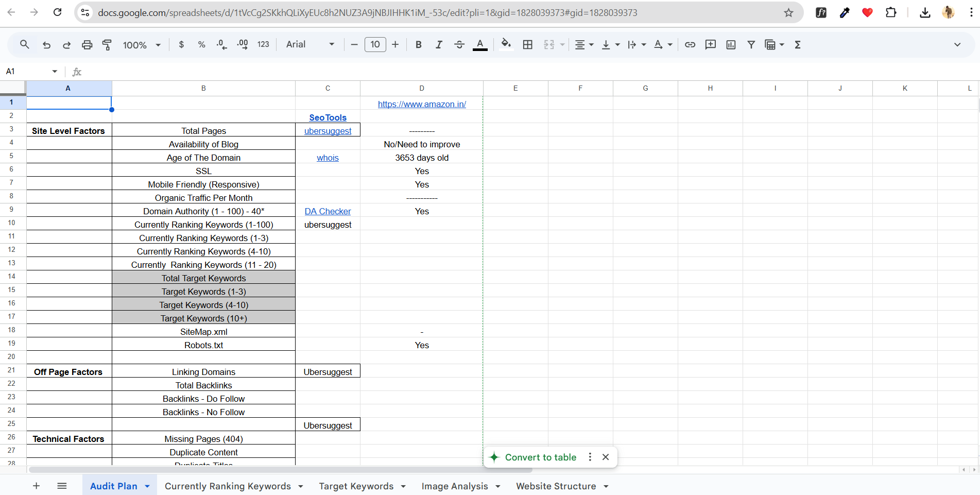The image size is (980, 495).
Task: Format value as currency
Action: tap(181, 45)
